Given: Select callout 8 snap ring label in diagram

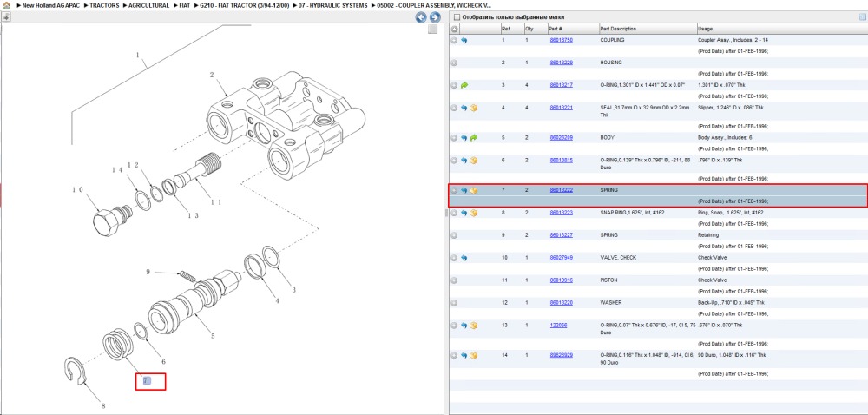Looking at the screenshot, I should click(103, 406).
